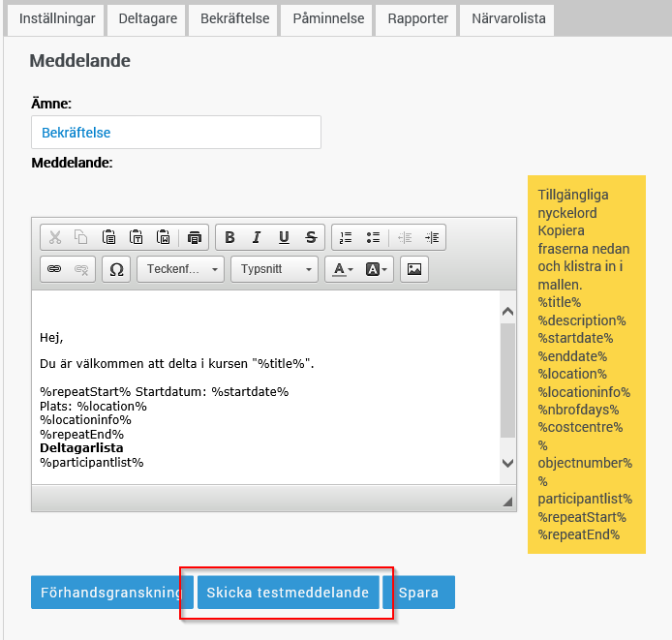This screenshot has height=640, width=672.
Task: Toggle Bold formatting
Action: (229, 237)
